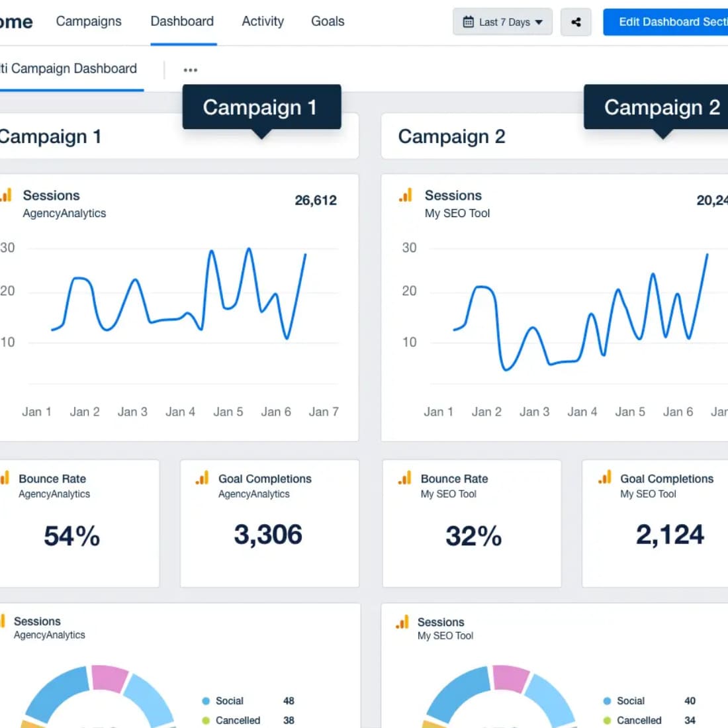Click the pink segment of Campaign 2 donut
The width and height of the screenshot is (728, 728).
coord(511,678)
